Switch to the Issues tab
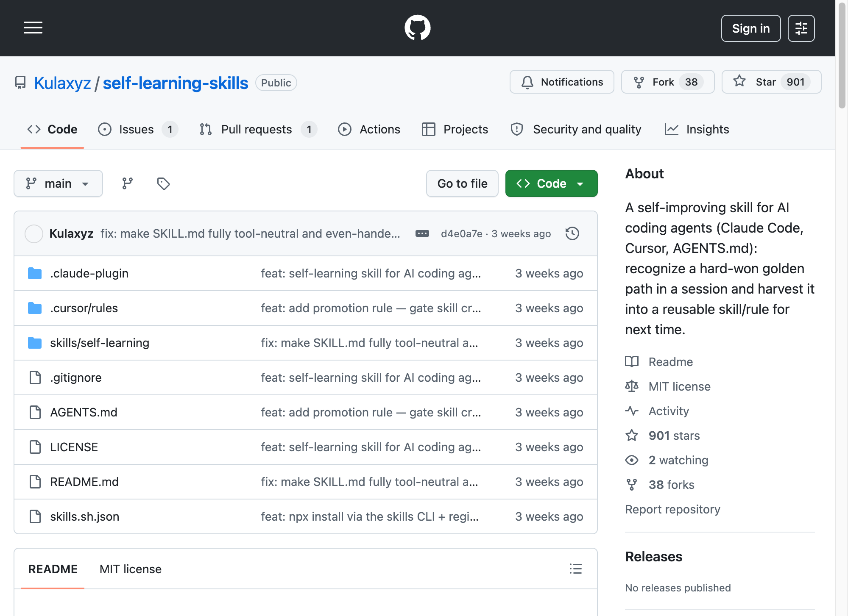Viewport: 848px width, 616px height. [138, 129]
